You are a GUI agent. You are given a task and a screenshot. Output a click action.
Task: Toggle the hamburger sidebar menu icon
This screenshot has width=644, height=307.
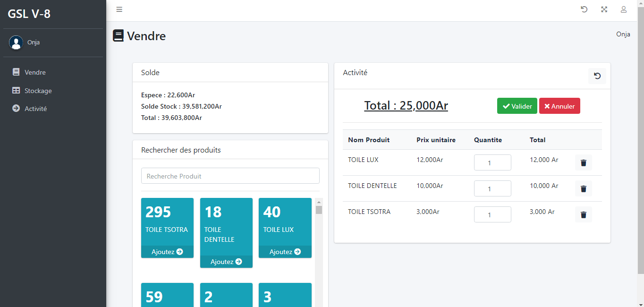[119, 9]
